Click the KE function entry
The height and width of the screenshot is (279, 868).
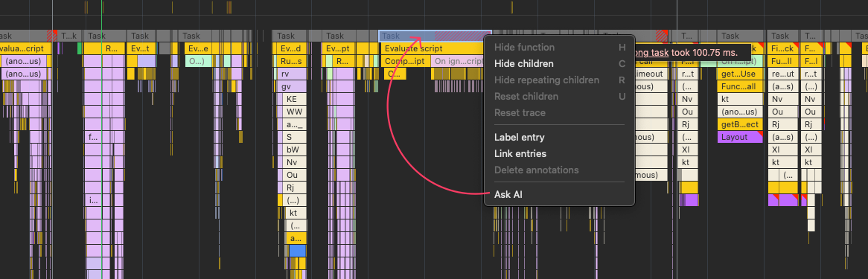click(x=295, y=99)
